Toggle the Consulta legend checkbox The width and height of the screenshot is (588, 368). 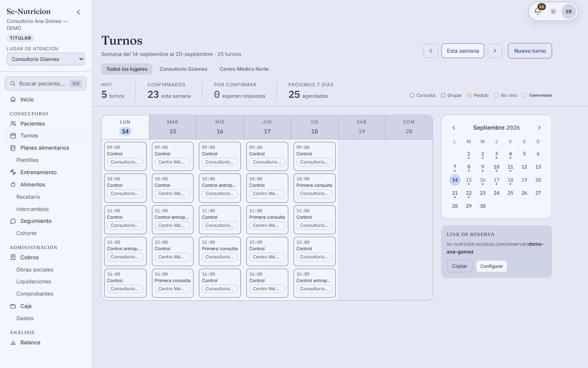pos(412,95)
